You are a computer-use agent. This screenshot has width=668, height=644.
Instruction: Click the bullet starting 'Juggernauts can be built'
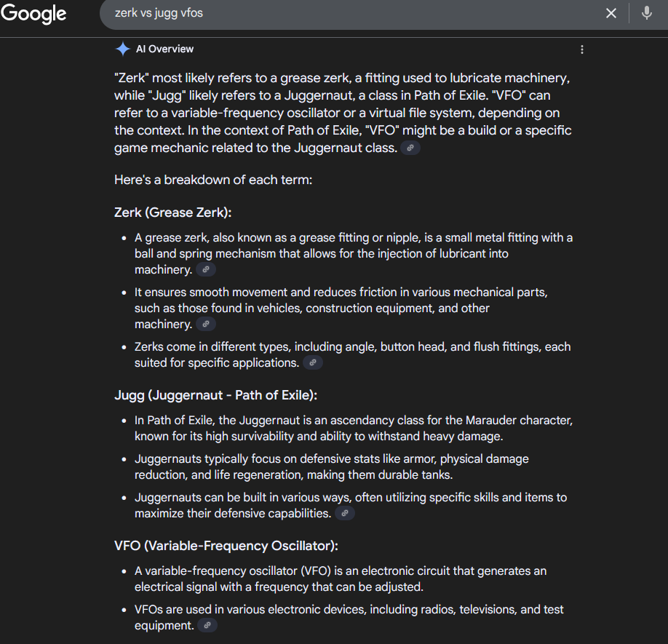[351, 505]
